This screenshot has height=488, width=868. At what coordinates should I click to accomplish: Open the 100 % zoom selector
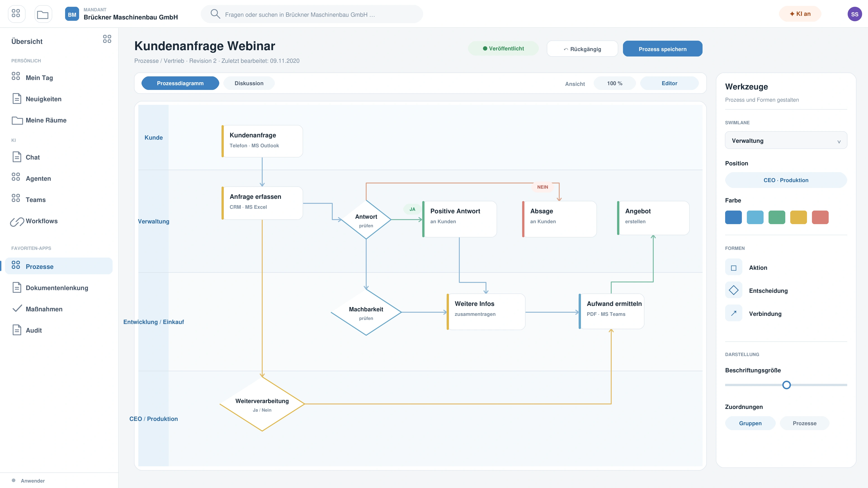[615, 83]
